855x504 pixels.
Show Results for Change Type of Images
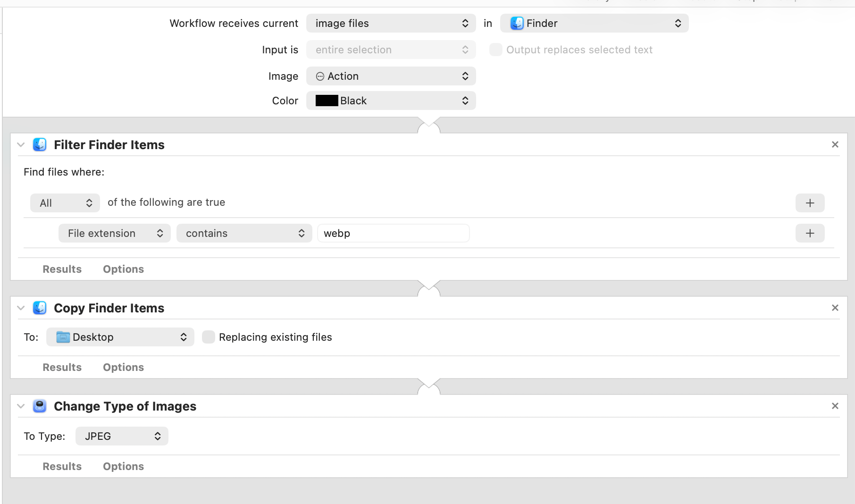[62, 466]
